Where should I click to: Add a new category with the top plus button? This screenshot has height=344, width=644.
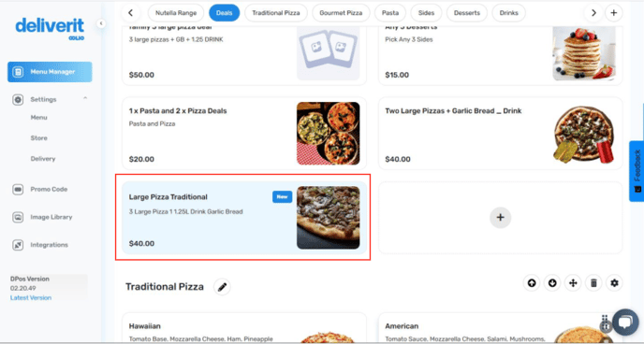point(614,13)
